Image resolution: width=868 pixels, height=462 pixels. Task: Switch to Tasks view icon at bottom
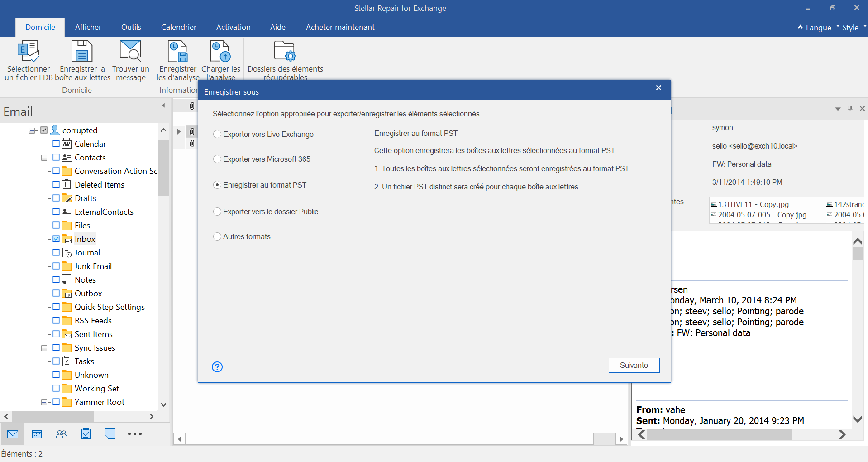pyautogui.click(x=86, y=434)
